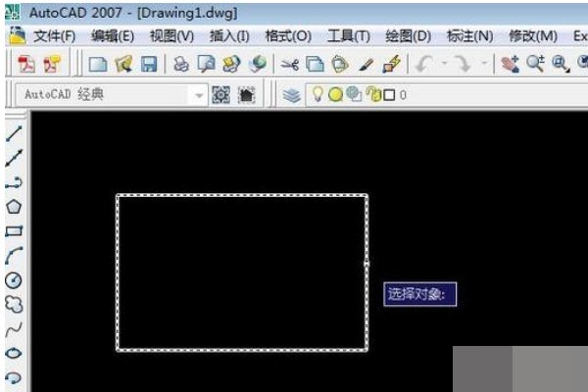Toggle layer on/off lightbulb icon
The width and height of the screenshot is (588, 392).
point(318,95)
